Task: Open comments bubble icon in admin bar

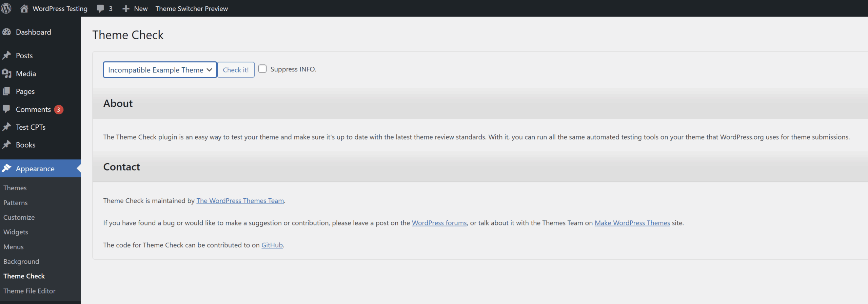Action: 100,8
